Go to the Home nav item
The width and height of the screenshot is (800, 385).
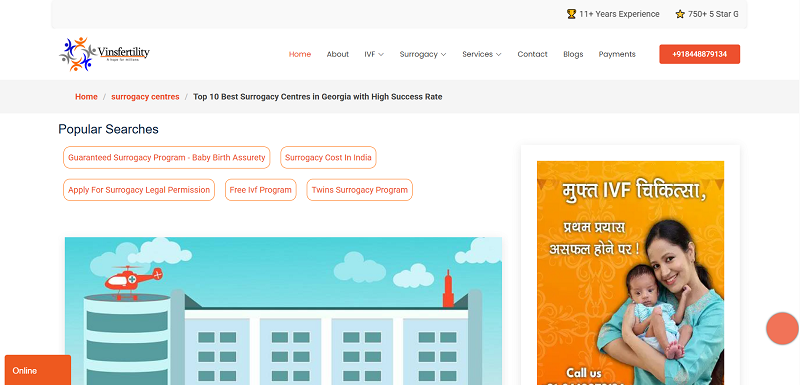pos(300,54)
